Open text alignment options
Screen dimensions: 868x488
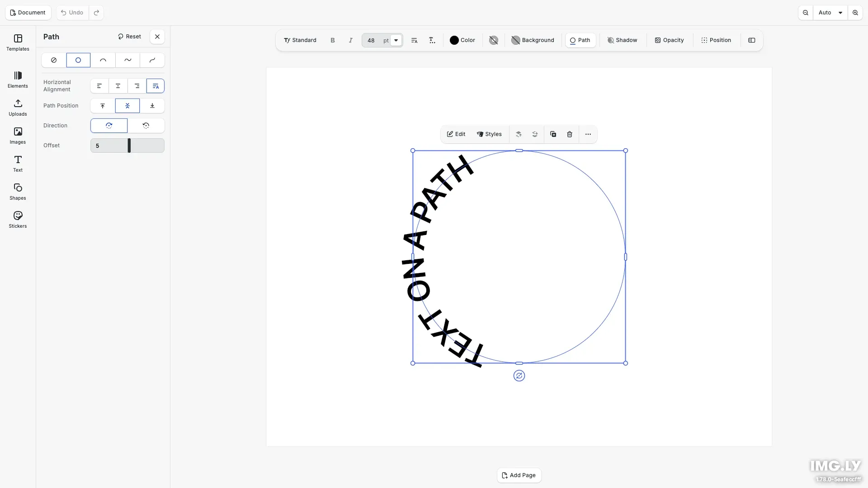(x=414, y=40)
